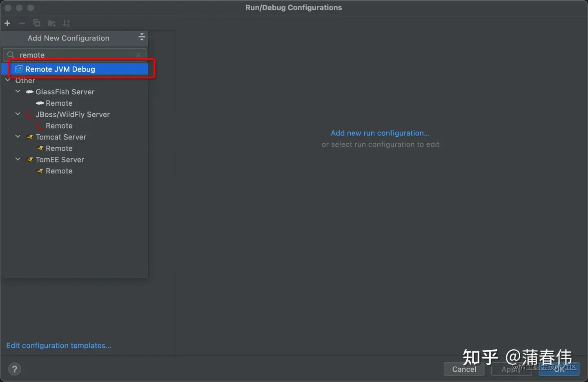Click the Remote JVM Debug icon
This screenshot has height=382, width=588.
pyautogui.click(x=19, y=69)
